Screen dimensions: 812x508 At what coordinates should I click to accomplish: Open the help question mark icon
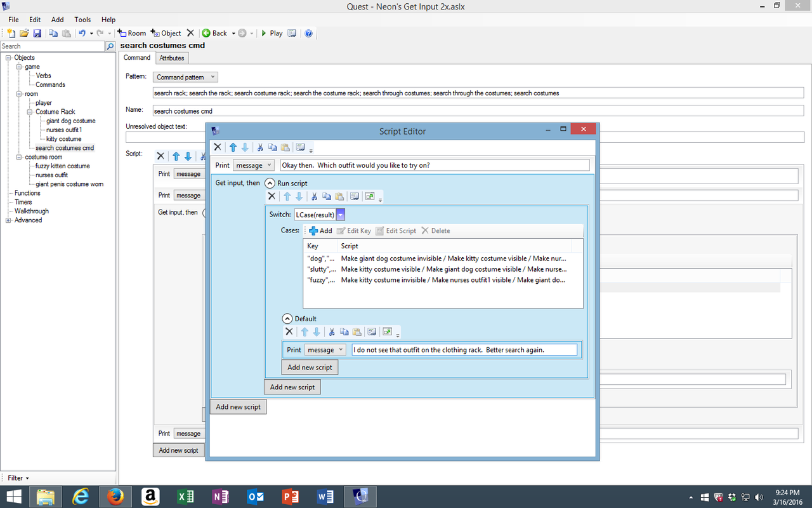308,33
